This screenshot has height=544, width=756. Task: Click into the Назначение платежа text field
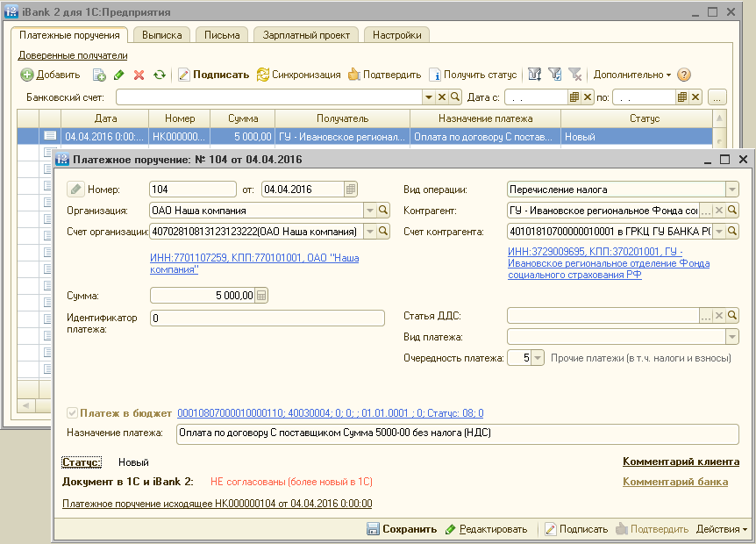pos(456,433)
